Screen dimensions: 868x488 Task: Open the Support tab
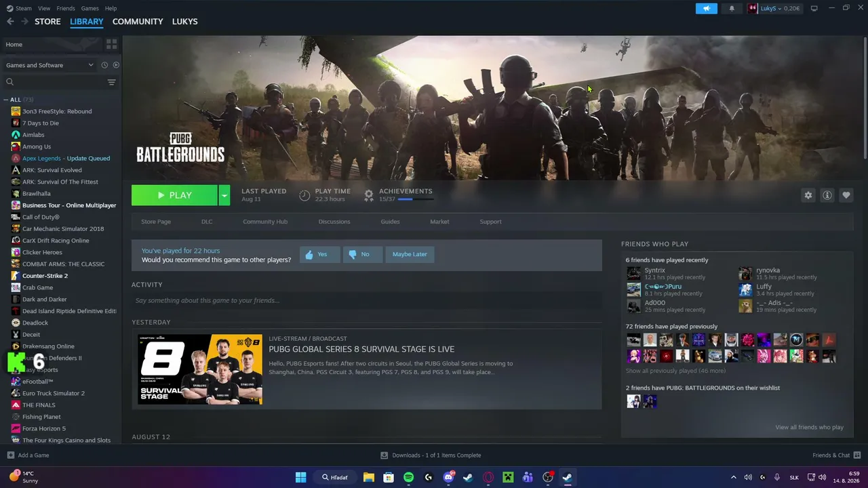click(x=490, y=222)
